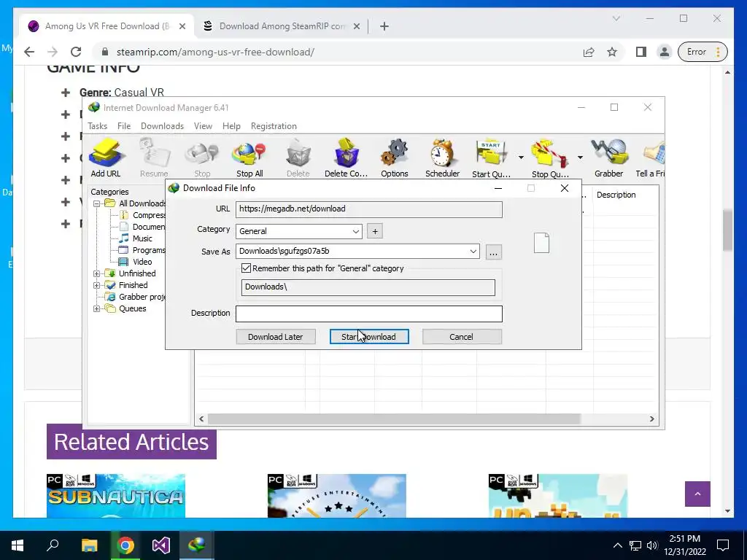Click the Stop All toolbar icon
This screenshot has width=747, height=560.
(249, 157)
